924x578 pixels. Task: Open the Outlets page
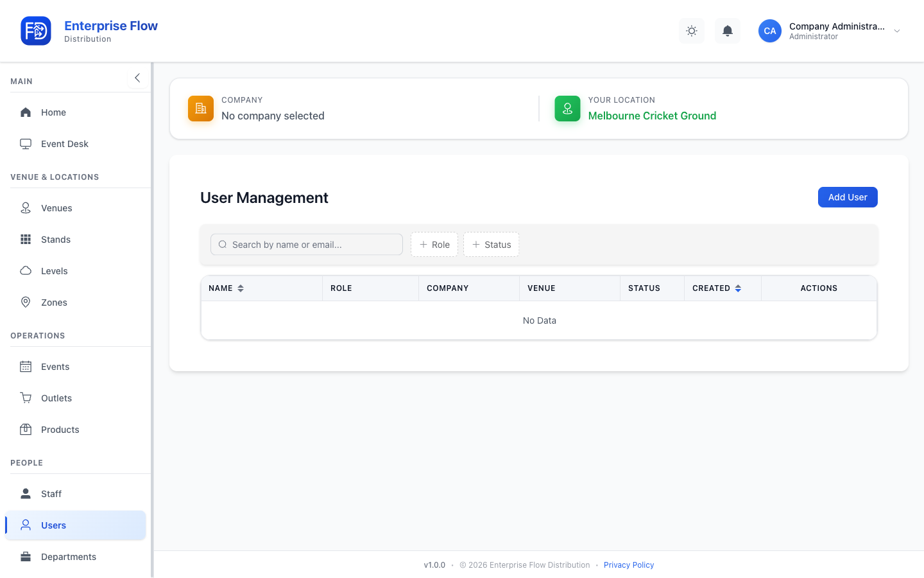pyautogui.click(x=76, y=398)
